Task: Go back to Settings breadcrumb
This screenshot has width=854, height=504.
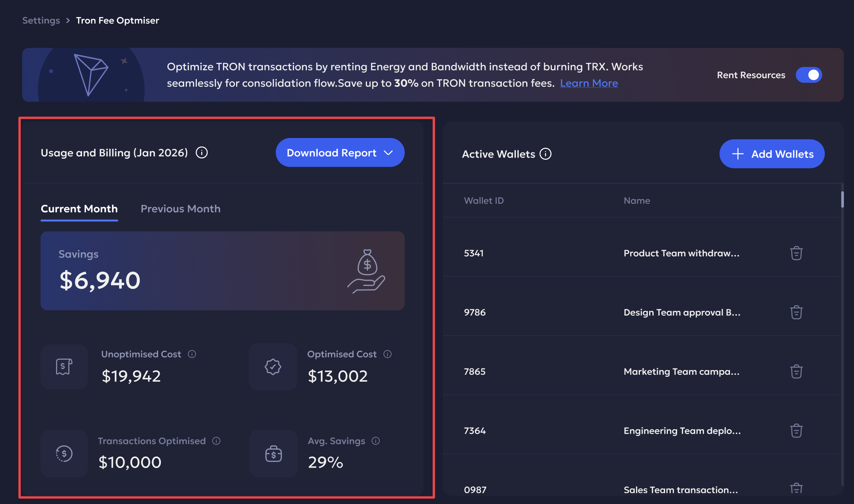Action: [41, 20]
